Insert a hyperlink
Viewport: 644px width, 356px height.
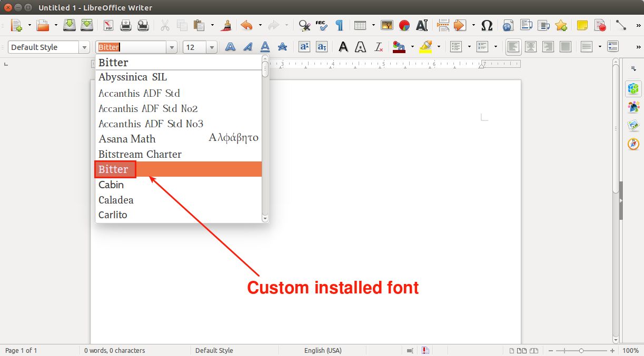pyautogui.click(x=508, y=25)
